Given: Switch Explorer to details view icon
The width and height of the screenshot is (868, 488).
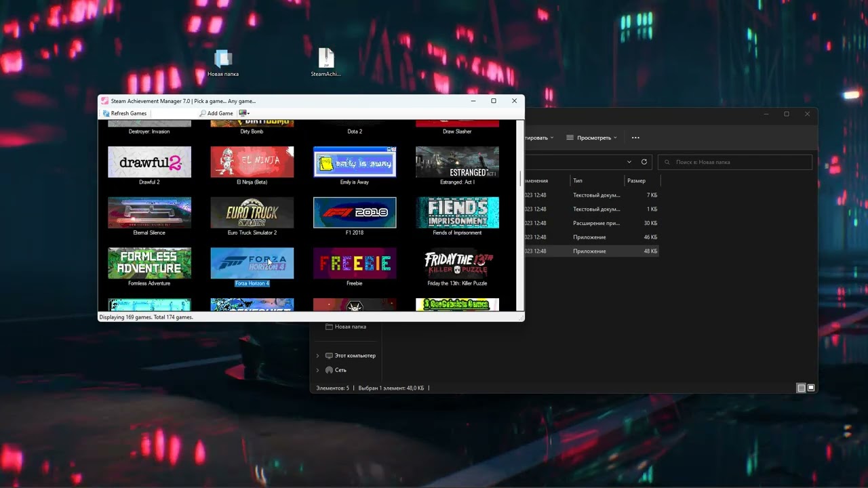Looking at the screenshot, I should coord(801,388).
